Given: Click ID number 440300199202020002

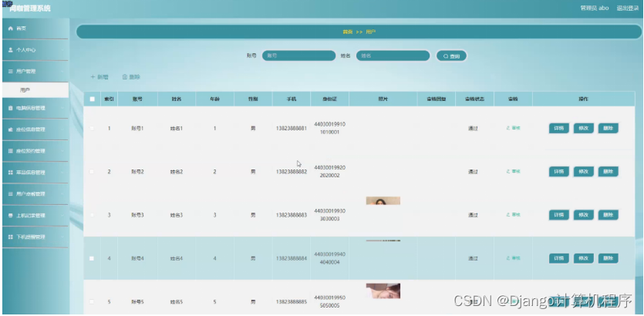Looking at the screenshot, I should click(330, 172).
